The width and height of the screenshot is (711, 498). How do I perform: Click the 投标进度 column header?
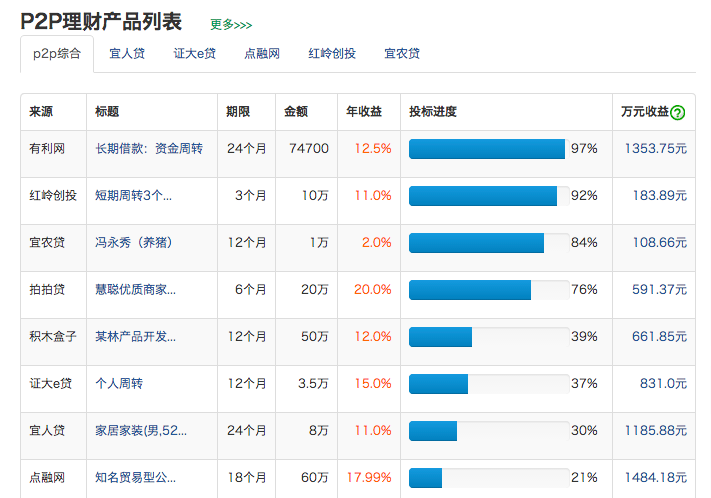tap(433, 112)
